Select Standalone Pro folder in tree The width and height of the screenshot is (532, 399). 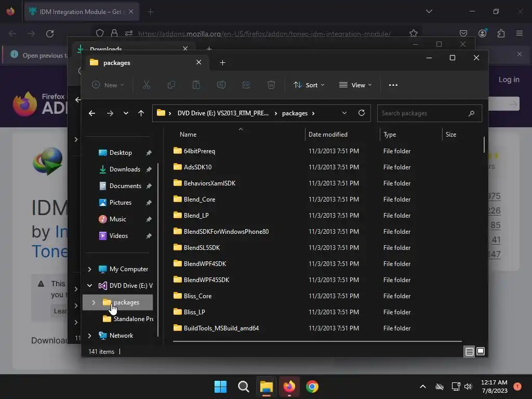pyautogui.click(x=128, y=319)
